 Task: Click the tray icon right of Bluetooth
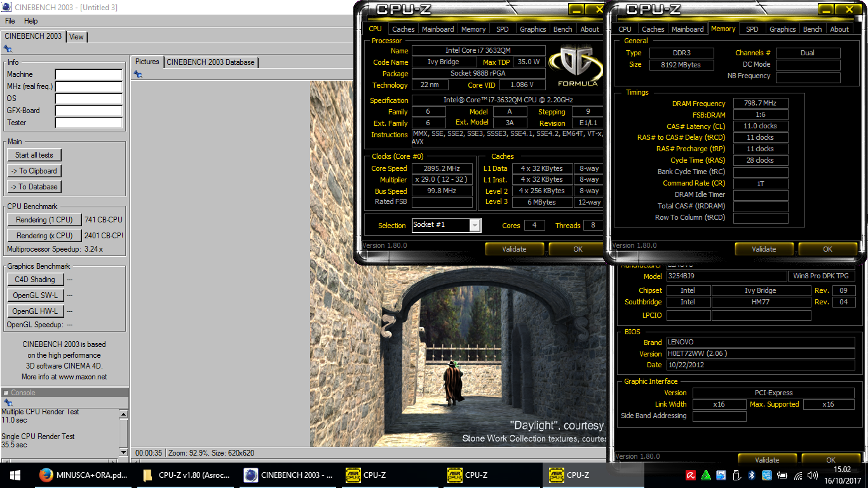click(x=767, y=475)
